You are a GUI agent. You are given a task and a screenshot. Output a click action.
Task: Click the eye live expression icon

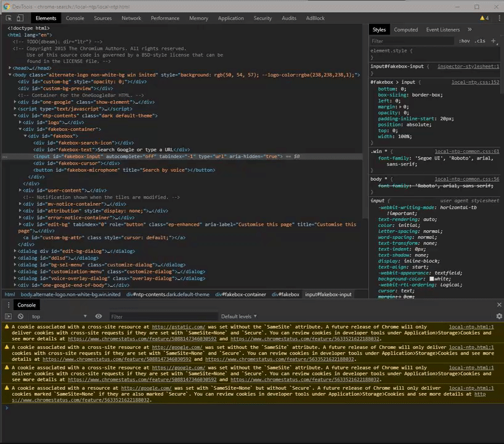(x=99, y=316)
